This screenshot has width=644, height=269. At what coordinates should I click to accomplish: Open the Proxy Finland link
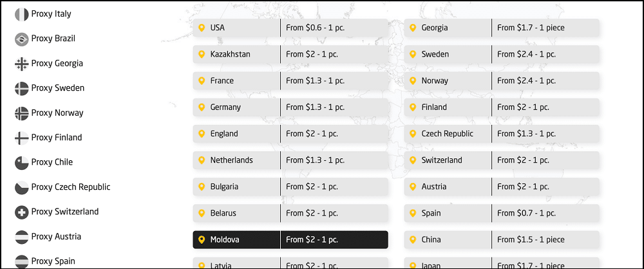(57, 138)
